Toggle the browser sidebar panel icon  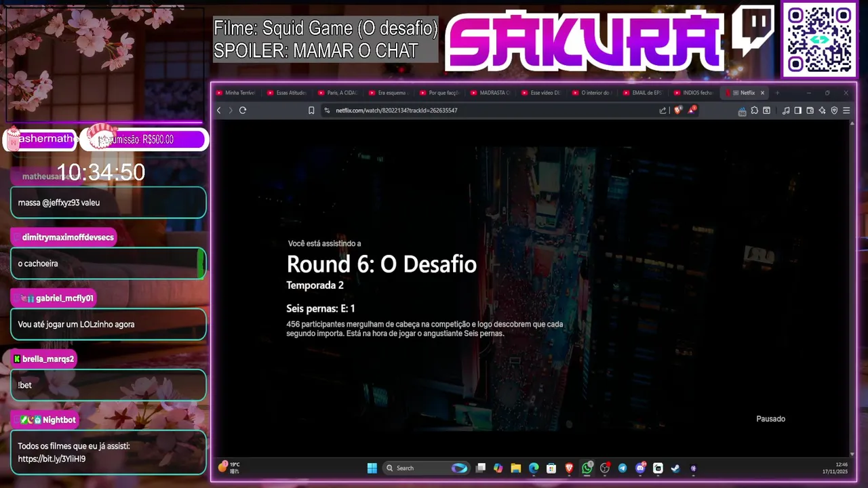[x=797, y=110]
